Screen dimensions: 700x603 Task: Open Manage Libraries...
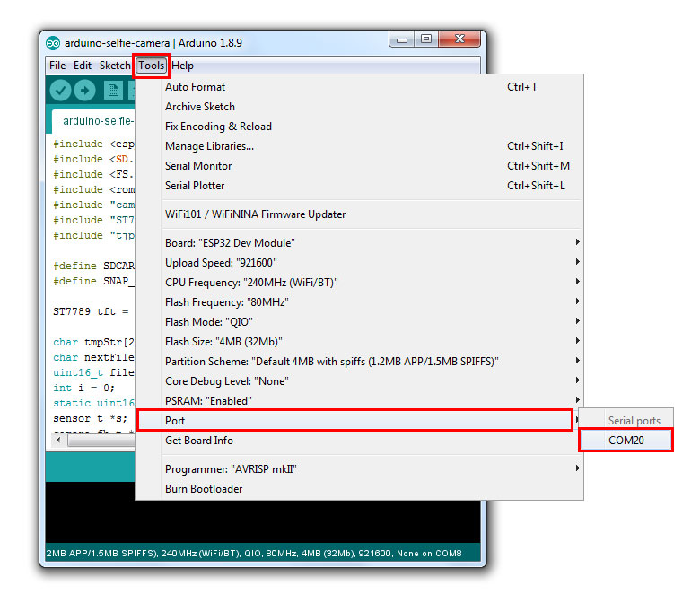tap(359, 146)
